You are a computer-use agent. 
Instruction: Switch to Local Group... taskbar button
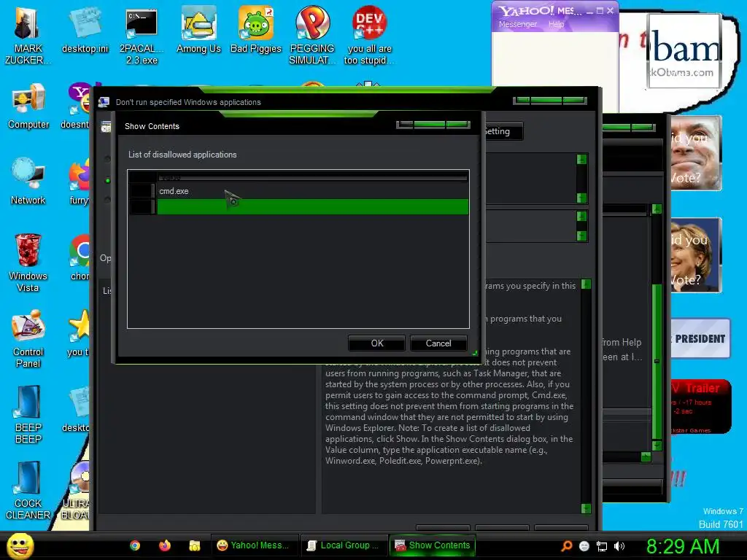point(343,545)
